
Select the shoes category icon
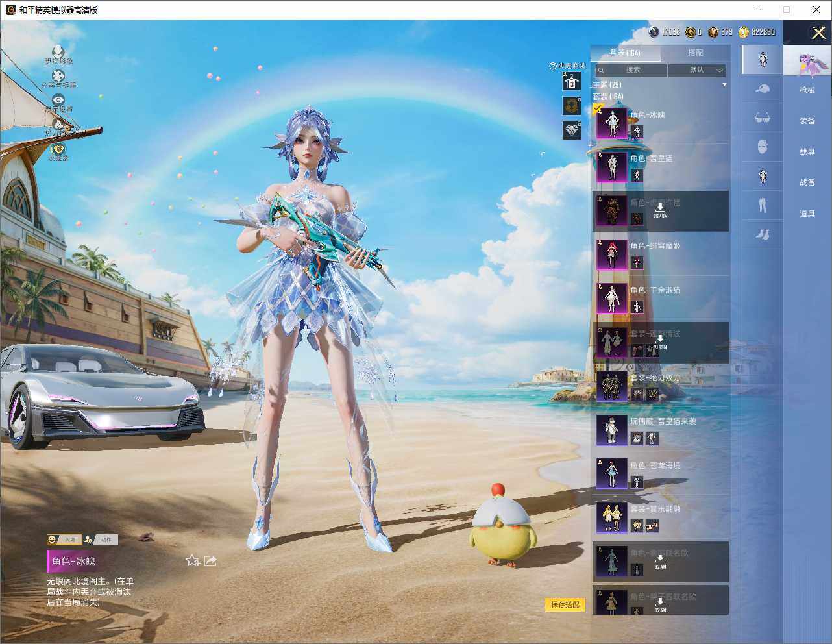point(763,234)
